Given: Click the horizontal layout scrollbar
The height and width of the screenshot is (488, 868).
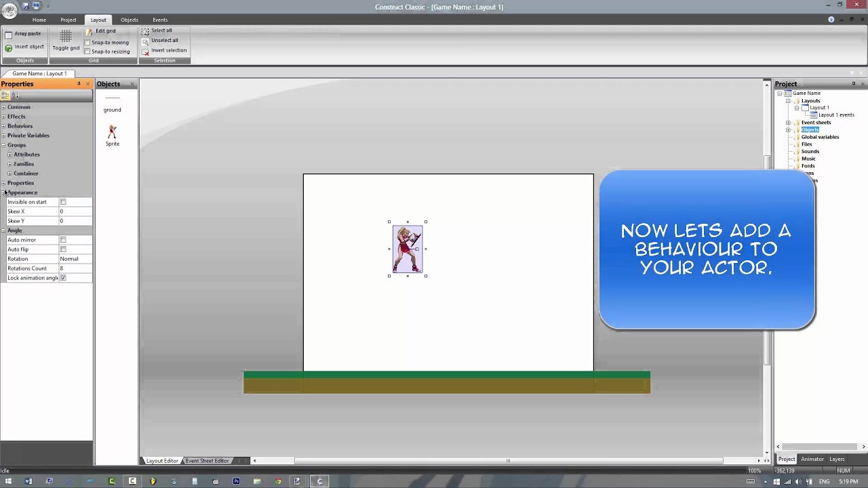Looking at the screenshot, I should pos(509,461).
